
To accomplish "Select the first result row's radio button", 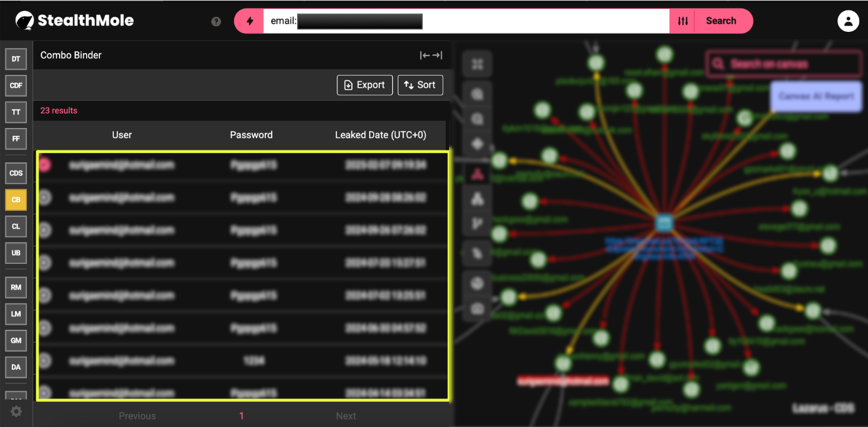I will click(x=44, y=165).
